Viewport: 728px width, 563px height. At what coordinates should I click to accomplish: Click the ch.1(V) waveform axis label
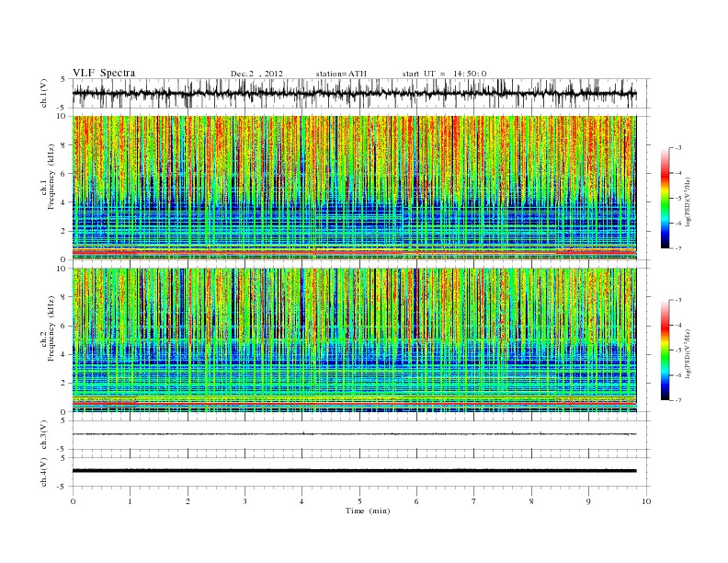(44, 93)
